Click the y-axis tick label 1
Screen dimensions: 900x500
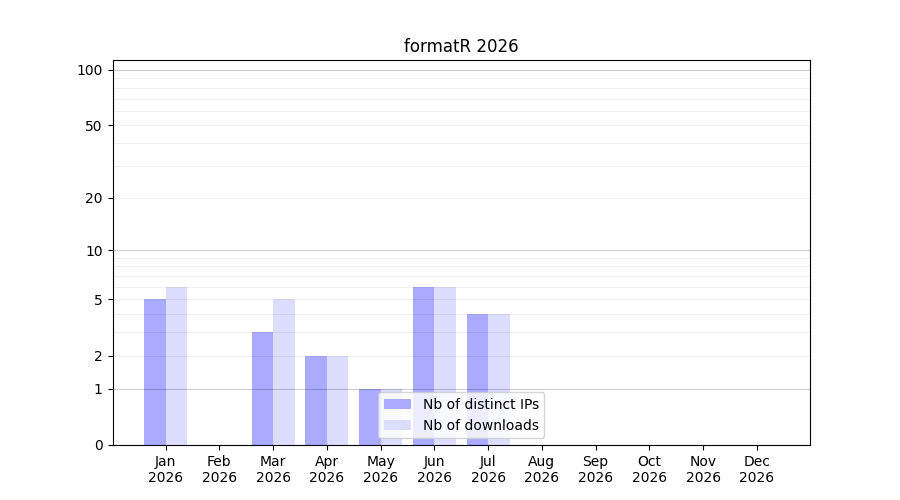pyautogui.click(x=98, y=390)
